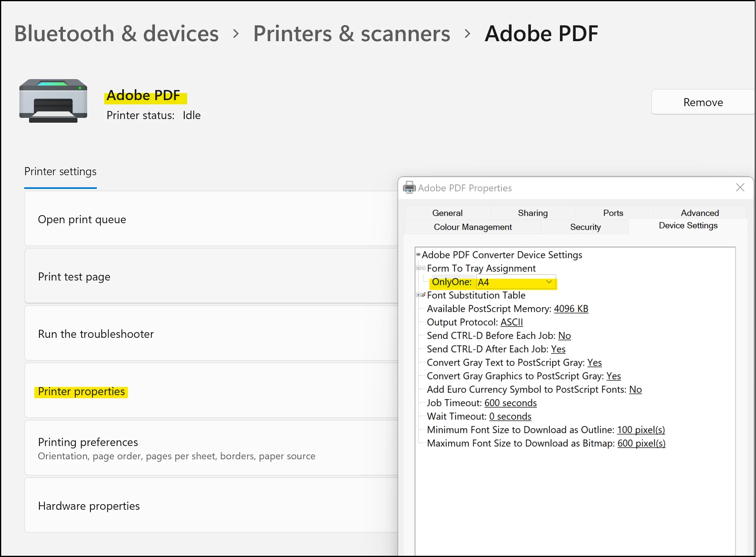The image size is (756, 557).
Task: Select the Printer settings tab heading
Action: pos(61,172)
